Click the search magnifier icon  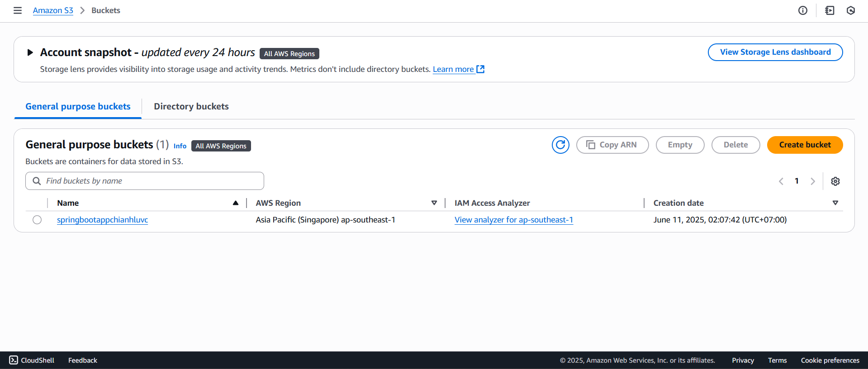(x=37, y=181)
